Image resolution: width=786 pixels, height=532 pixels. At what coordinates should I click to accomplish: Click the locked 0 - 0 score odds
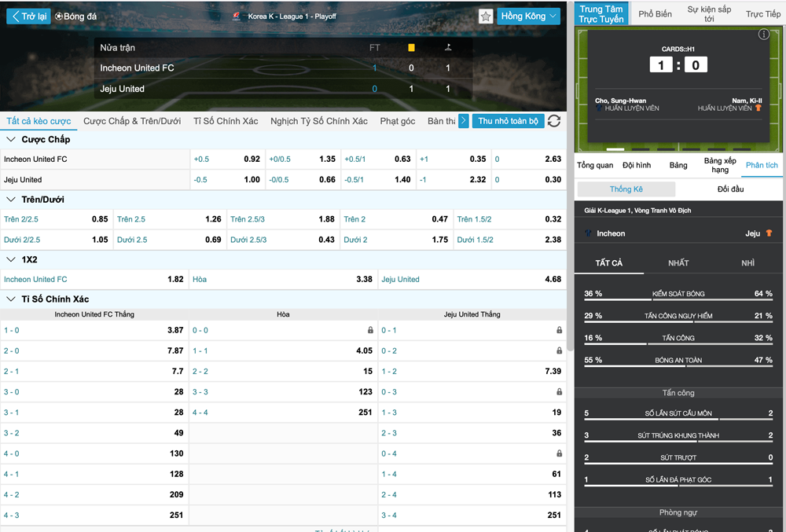click(370, 330)
